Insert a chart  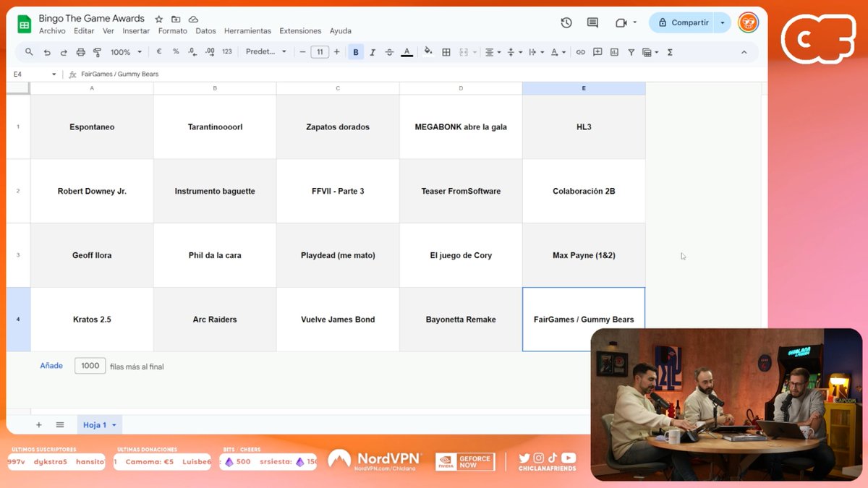point(614,52)
